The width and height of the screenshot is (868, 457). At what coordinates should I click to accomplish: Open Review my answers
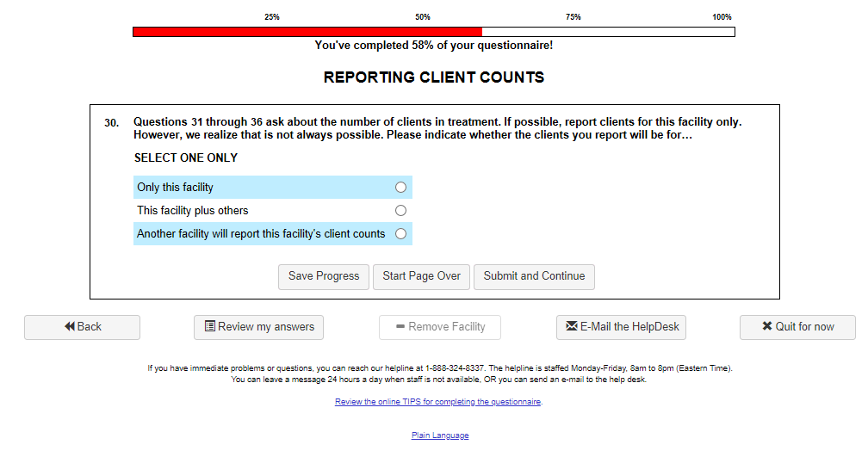click(258, 328)
